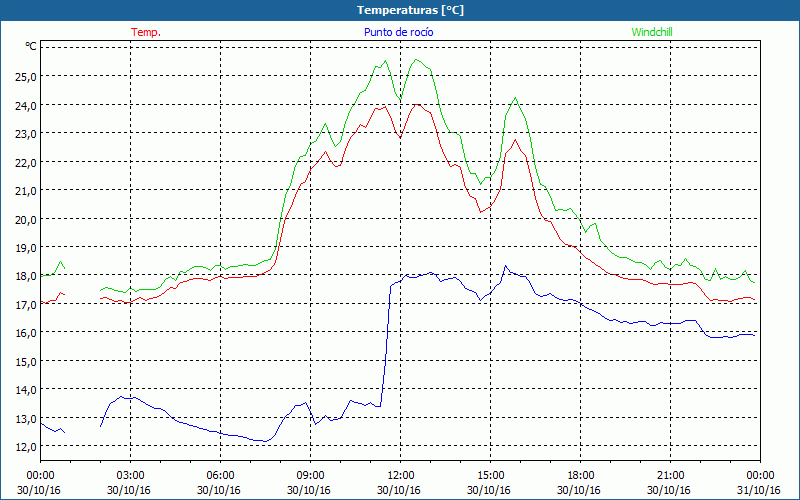The width and height of the screenshot is (800, 500).
Task: Select the blue Punto de rocío legend label
Action: click(398, 32)
